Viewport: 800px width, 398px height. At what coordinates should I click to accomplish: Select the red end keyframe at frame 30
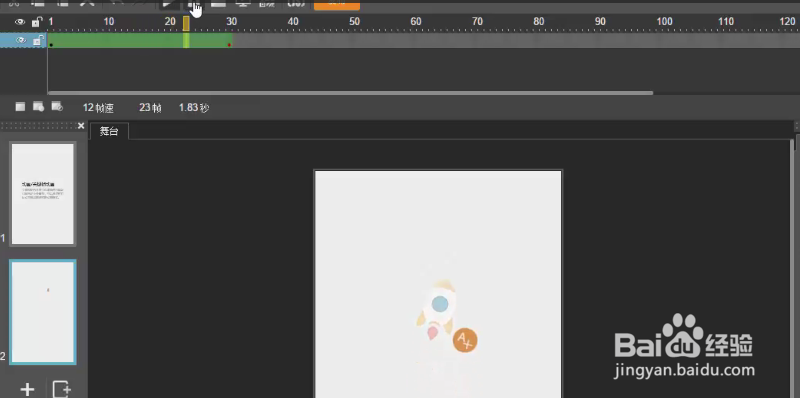(x=229, y=45)
